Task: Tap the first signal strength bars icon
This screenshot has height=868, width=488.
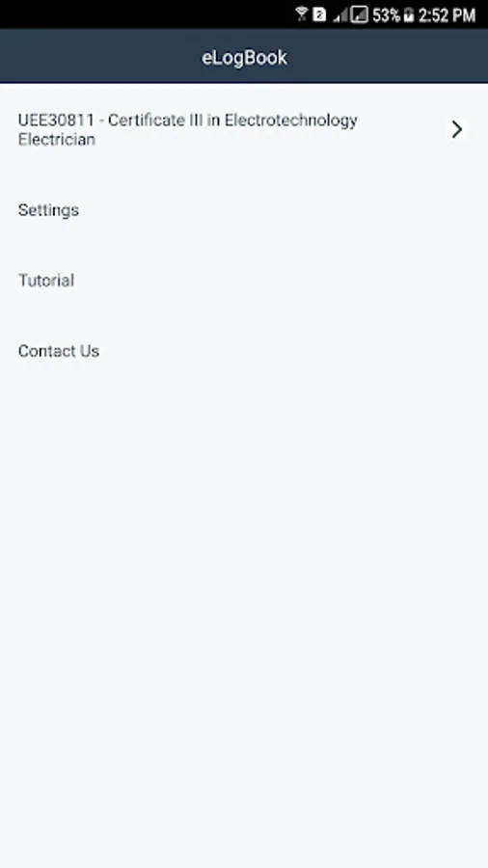Action: click(x=339, y=15)
